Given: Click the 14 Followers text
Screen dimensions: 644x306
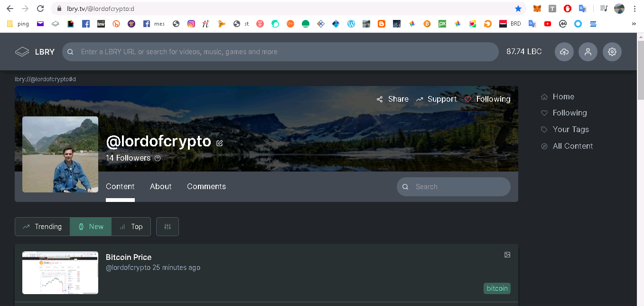Looking at the screenshot, I should click(128, 158).
